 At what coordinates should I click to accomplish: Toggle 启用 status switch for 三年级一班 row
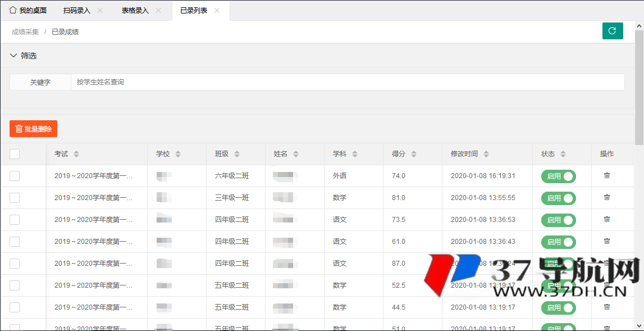[x=558, y=198]
